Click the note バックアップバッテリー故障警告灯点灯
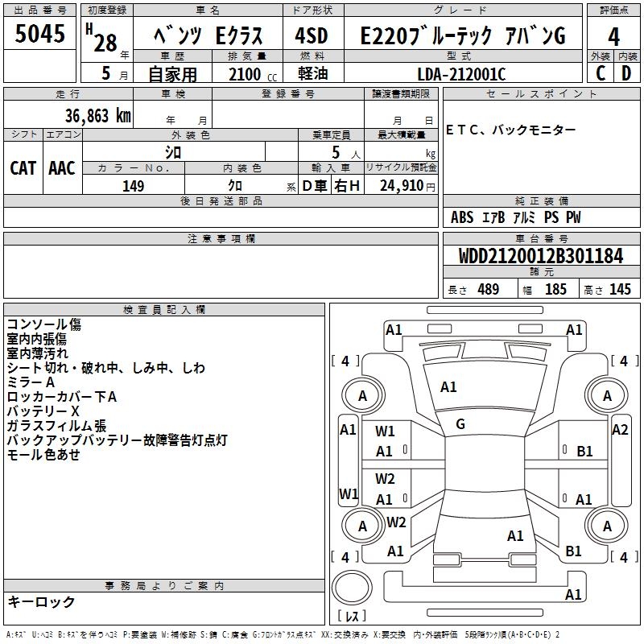Screen dimensions: 644x644 [x=117, y=440]
